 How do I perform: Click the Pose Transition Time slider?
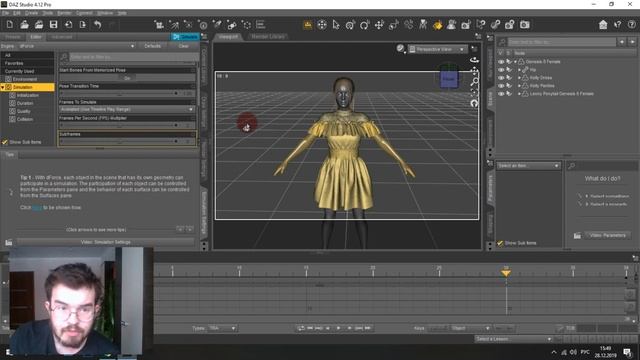pyautogui.click(x=120, y=93)
